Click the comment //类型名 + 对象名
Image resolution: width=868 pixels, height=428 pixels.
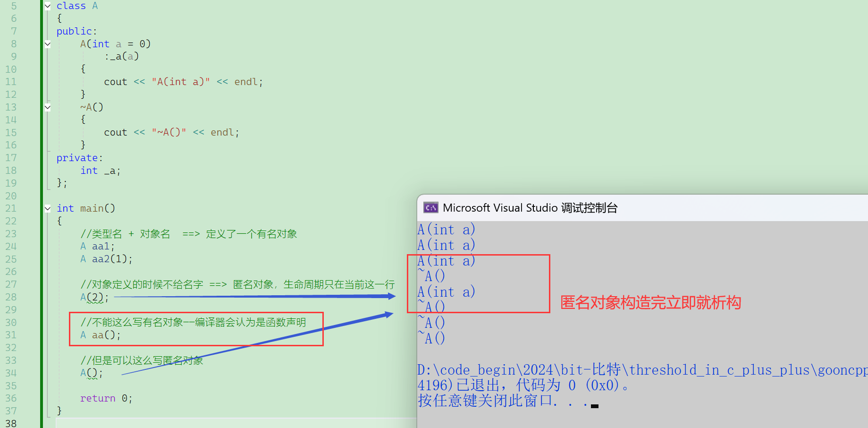[x=189, y=234]
